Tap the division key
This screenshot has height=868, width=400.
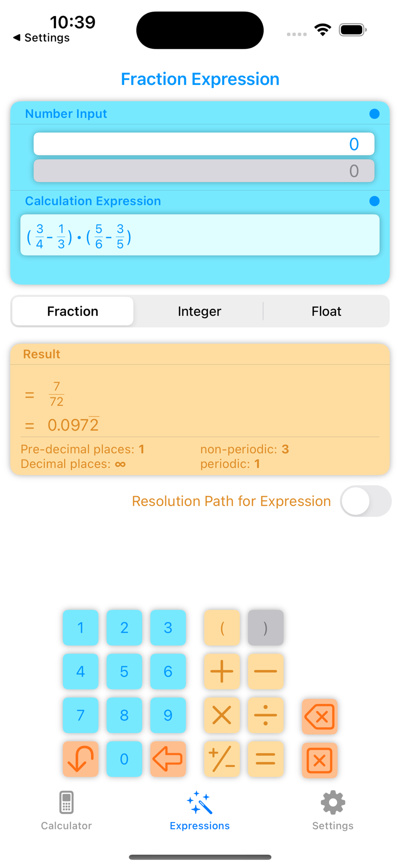point(266,715)
